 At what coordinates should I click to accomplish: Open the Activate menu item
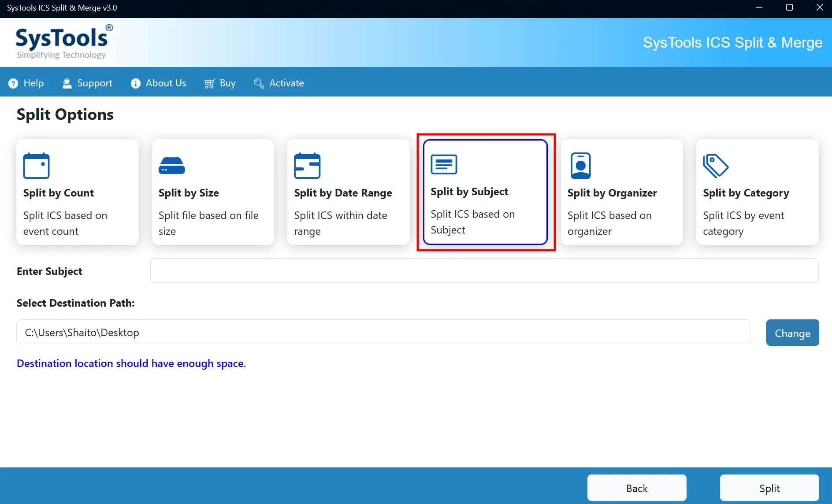point(279,83)
